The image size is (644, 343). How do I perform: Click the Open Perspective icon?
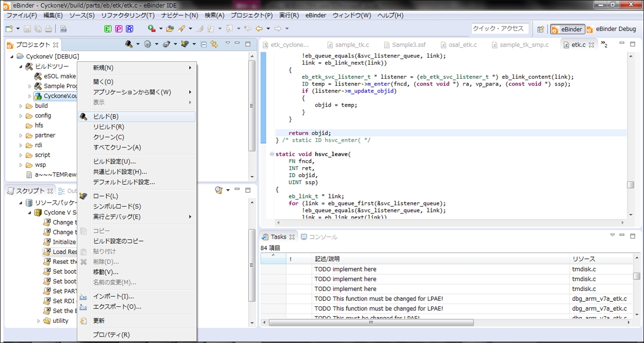[x=540, y=29]
